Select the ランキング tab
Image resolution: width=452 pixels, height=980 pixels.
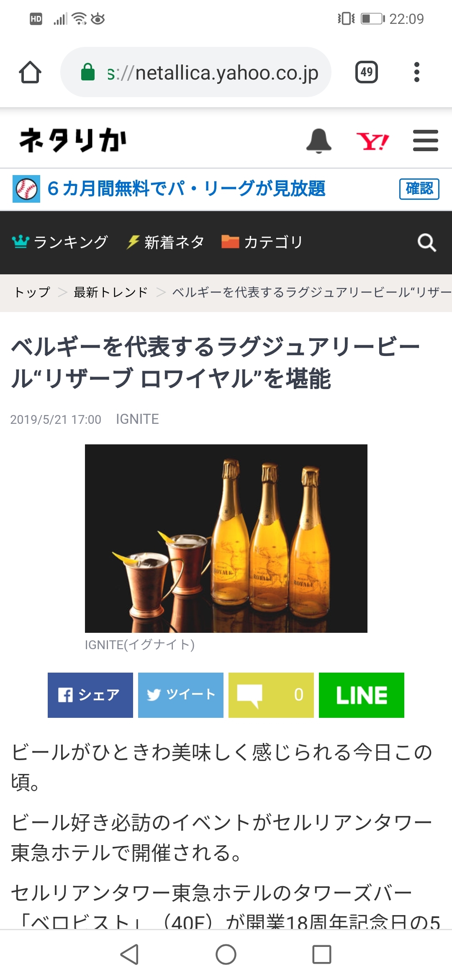click(x=60, y=242)
